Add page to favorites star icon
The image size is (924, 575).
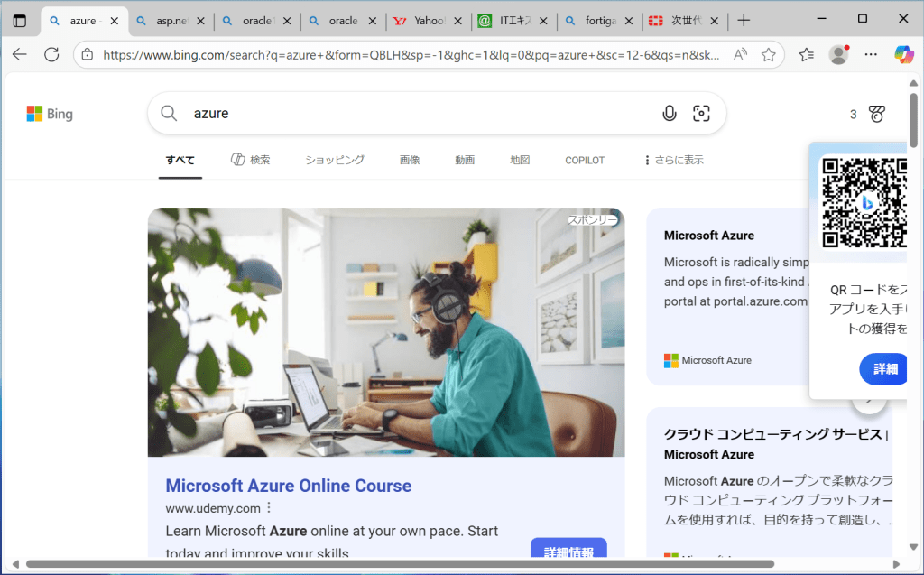[x=768, y=54]
